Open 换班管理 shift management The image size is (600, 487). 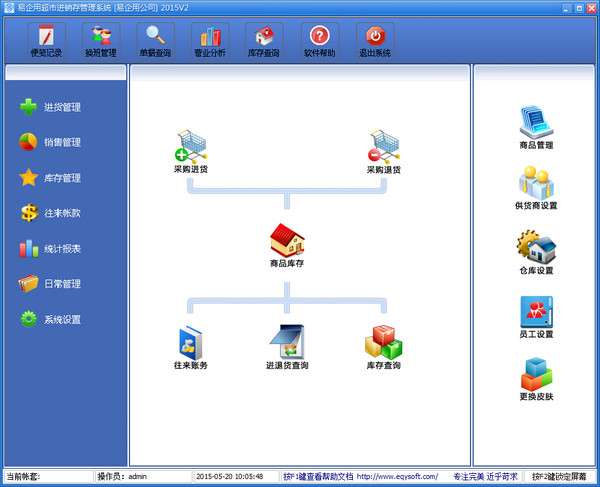(101, 41)
